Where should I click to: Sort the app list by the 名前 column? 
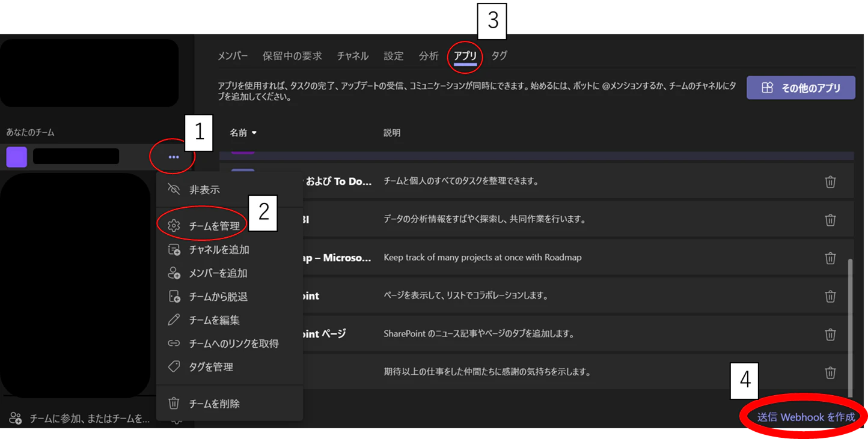pos(243,133)
